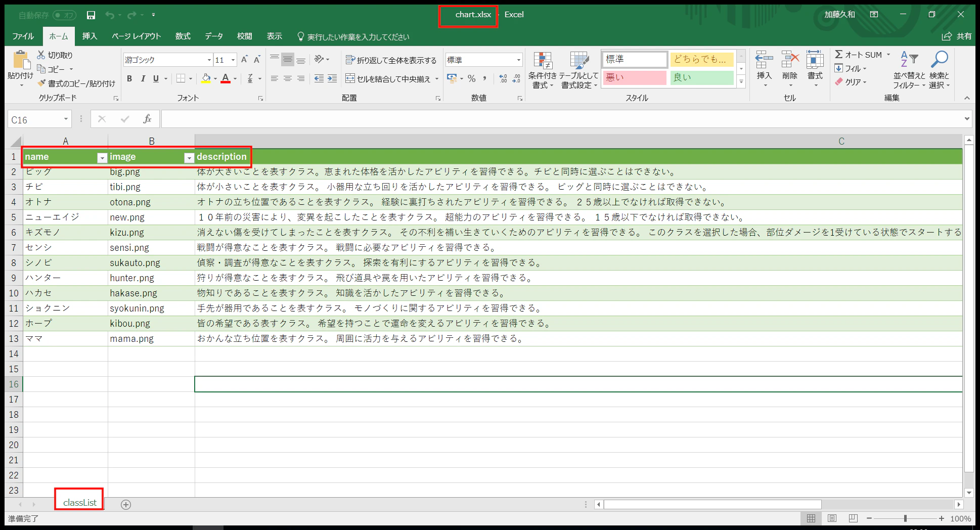
Task: Click the Share (共有) button
Action: coord(957,36)
